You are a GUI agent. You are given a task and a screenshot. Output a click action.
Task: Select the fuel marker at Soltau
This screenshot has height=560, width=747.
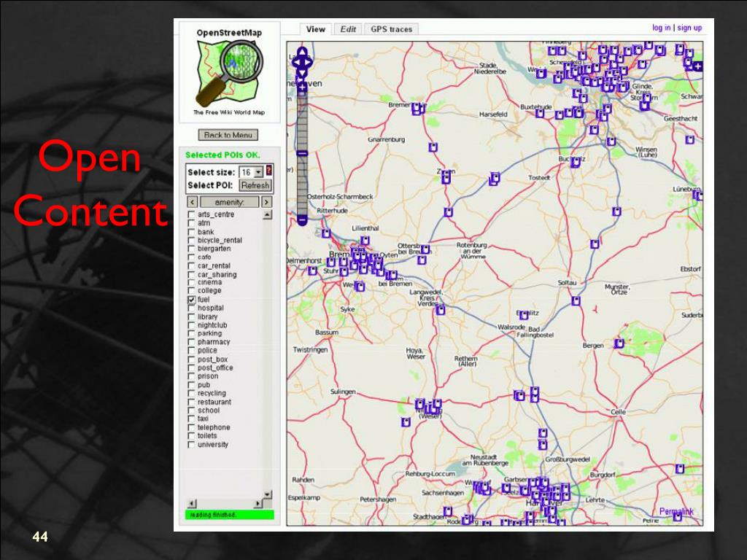tap(576, 301)
